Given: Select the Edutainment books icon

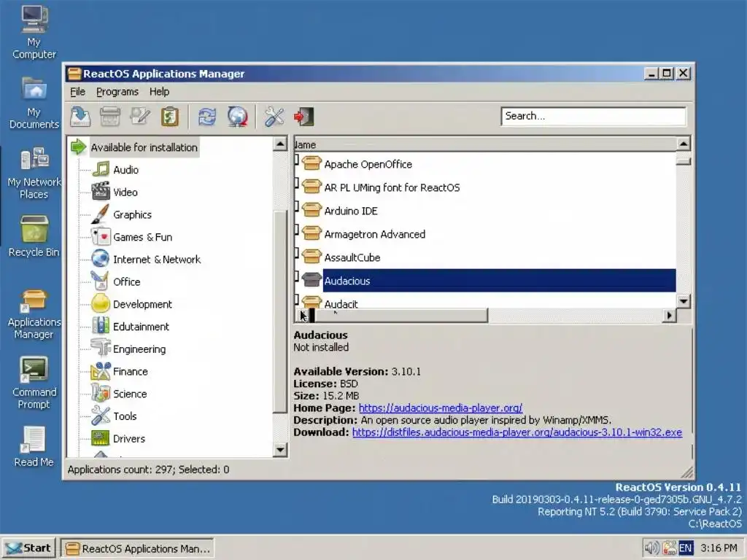Looking at the screenshot, I should point(101,326).
